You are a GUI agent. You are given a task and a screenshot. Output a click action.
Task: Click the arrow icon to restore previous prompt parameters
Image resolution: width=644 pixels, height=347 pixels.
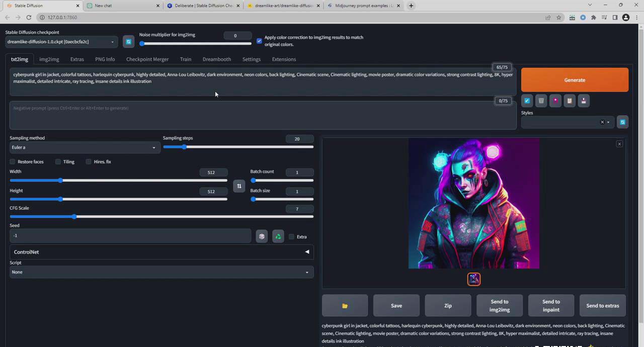pyautogui.click(x=527, y=101)
